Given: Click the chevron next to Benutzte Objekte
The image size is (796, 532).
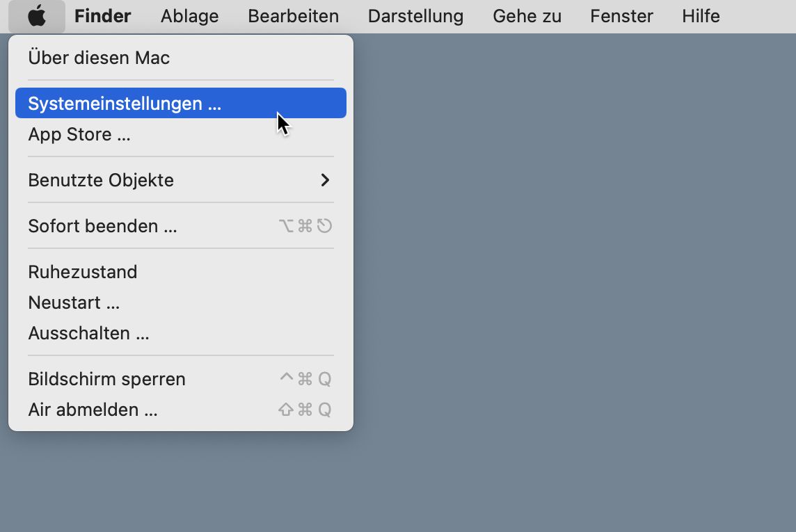Looking at the screenshot, I should click(325, 180).
